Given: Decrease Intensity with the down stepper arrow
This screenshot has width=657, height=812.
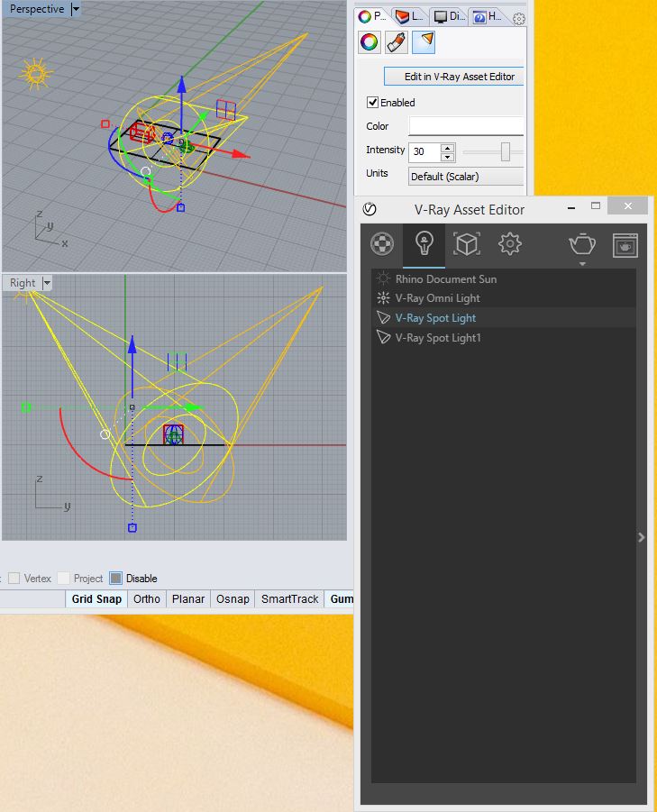Looking at the screenshot, I should pos(447,157).
